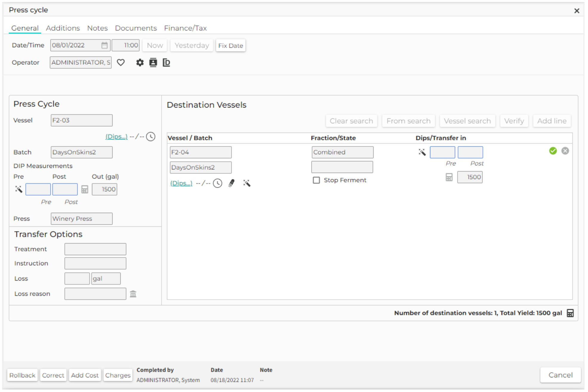Click the clock icon next to Press Cycle Dips
The height and width of the screenshot is (392, 588).
click(151, 137)
